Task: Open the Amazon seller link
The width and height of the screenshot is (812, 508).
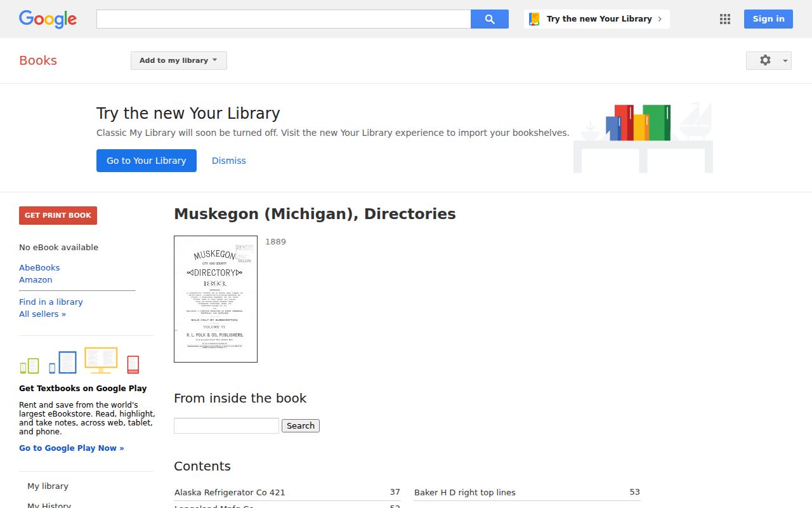Action: pos(36,279)
